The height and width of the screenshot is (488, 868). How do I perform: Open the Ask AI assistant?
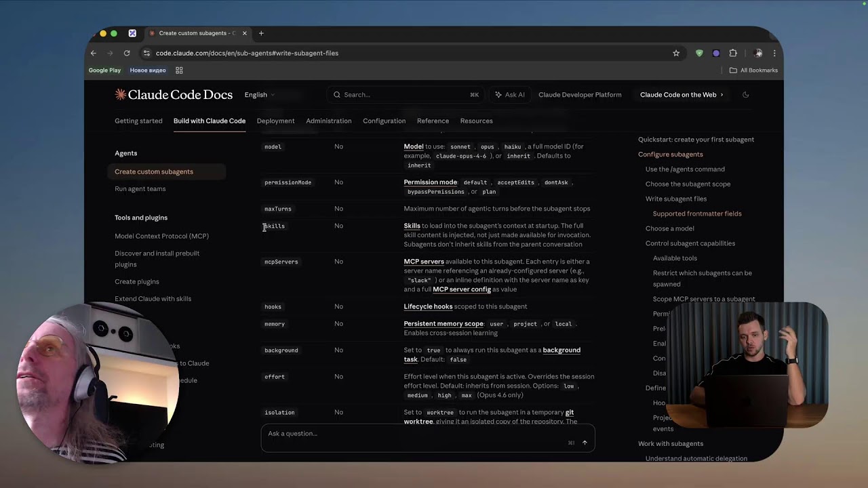pyautogui.click(x=509, y=95)
